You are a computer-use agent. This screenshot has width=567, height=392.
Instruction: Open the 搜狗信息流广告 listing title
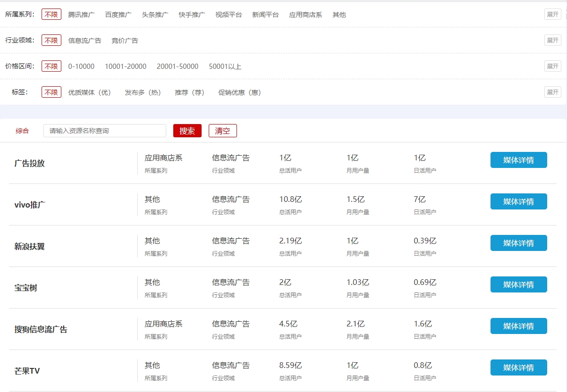(x=41, y=329)
